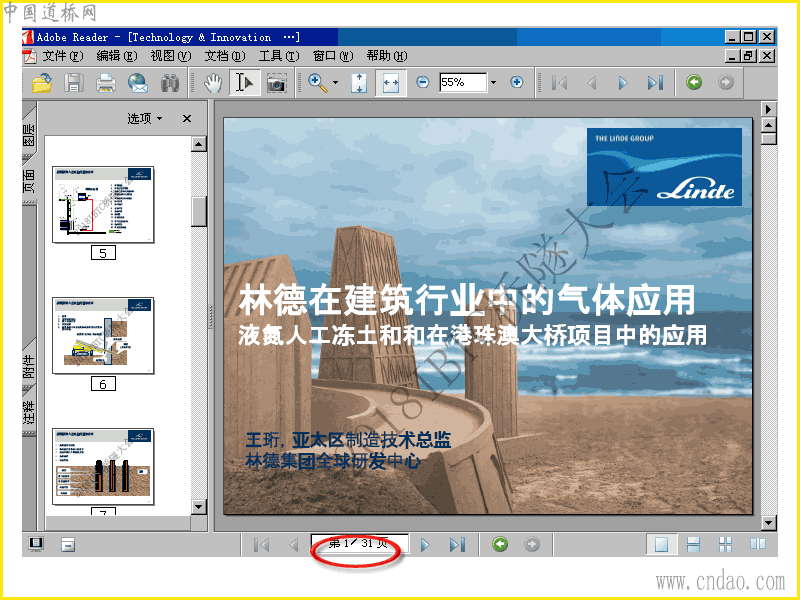The height and width of the screenshot is (600, 800).
Task: Switch to the 图层 side tab
Action: 29,134
